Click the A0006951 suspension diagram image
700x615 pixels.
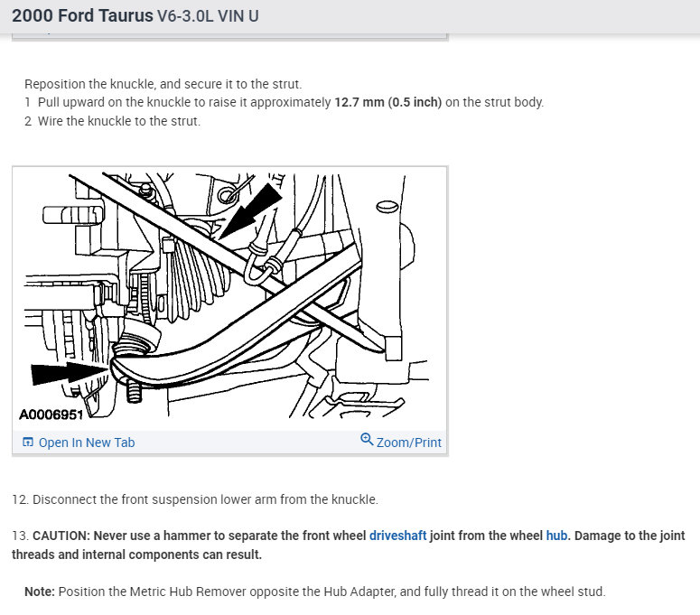(229, 297)
